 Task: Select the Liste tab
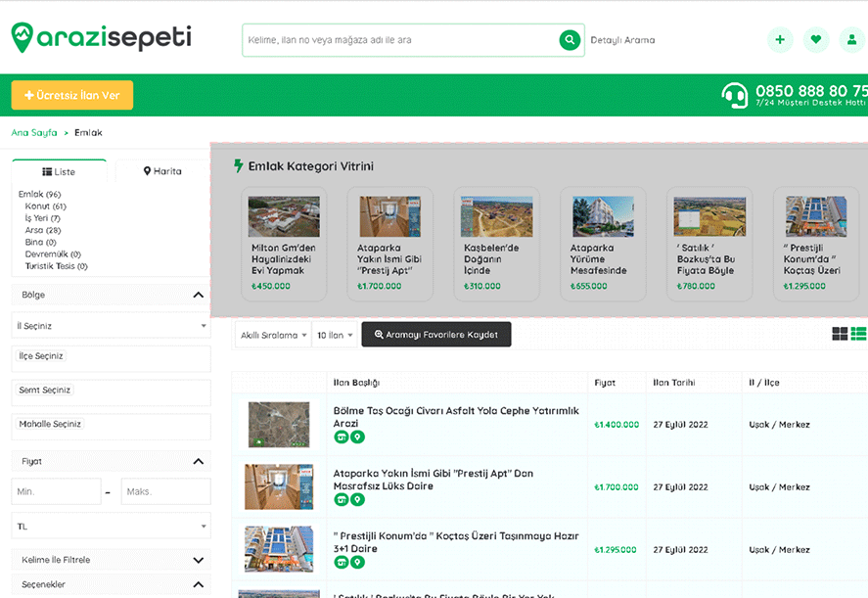point(59,171)
